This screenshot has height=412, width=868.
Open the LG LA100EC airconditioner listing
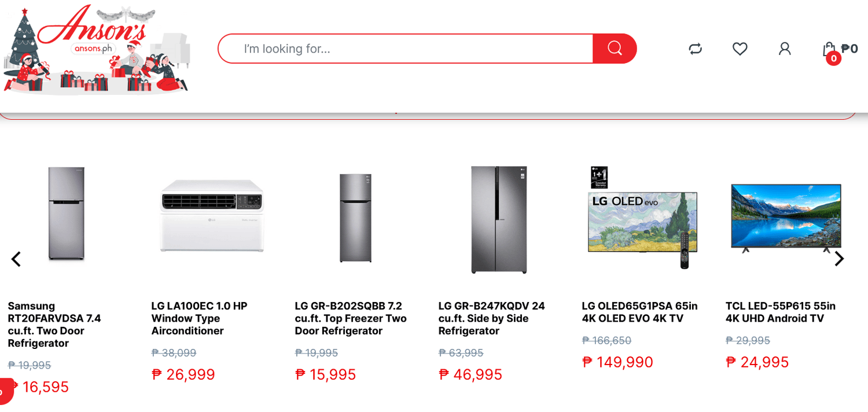[x=200, y=318]
